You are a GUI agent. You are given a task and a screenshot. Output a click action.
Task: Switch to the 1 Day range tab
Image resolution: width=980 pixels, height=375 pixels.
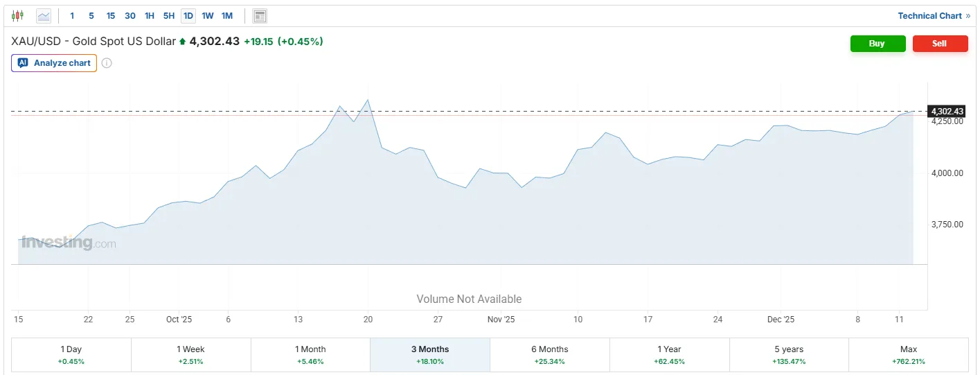tap(71, 354)
